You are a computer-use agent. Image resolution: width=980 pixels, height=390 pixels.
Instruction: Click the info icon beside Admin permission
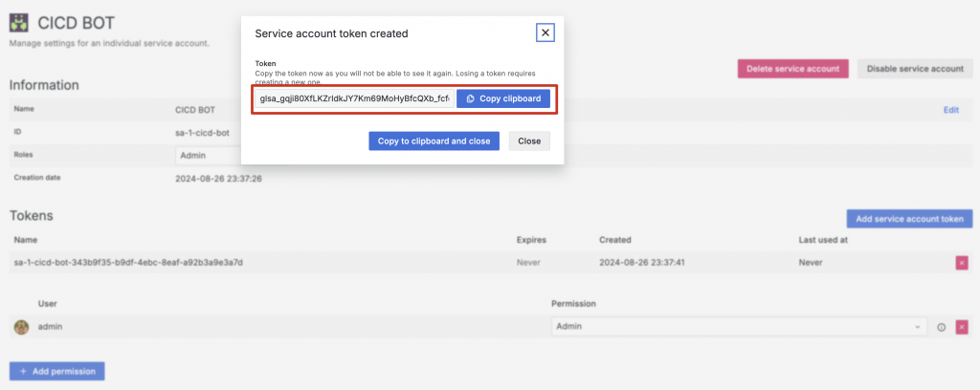[x=941, y=327]
